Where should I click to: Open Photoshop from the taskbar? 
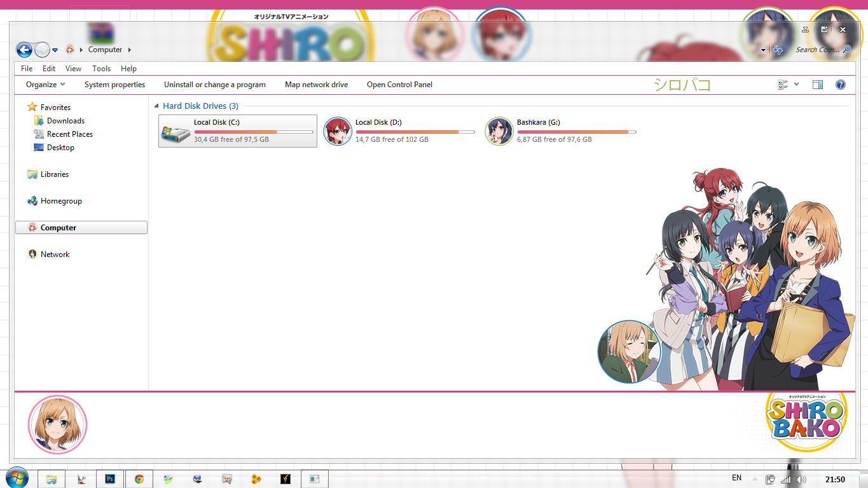click(110, 479)
